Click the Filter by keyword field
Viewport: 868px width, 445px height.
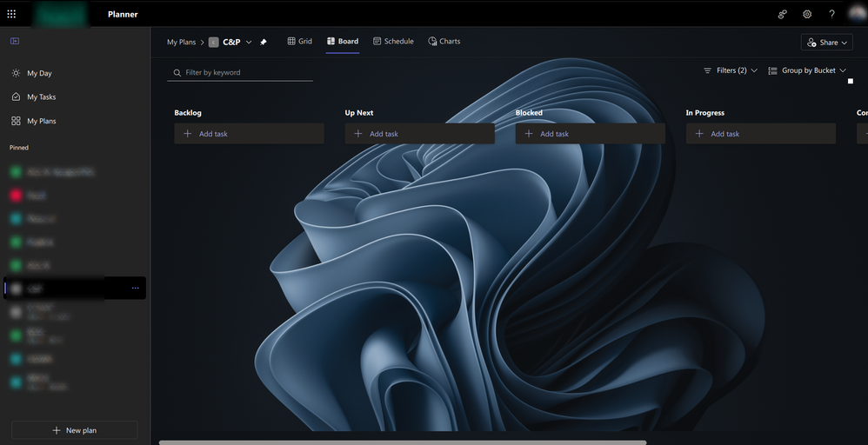[240, 72]
